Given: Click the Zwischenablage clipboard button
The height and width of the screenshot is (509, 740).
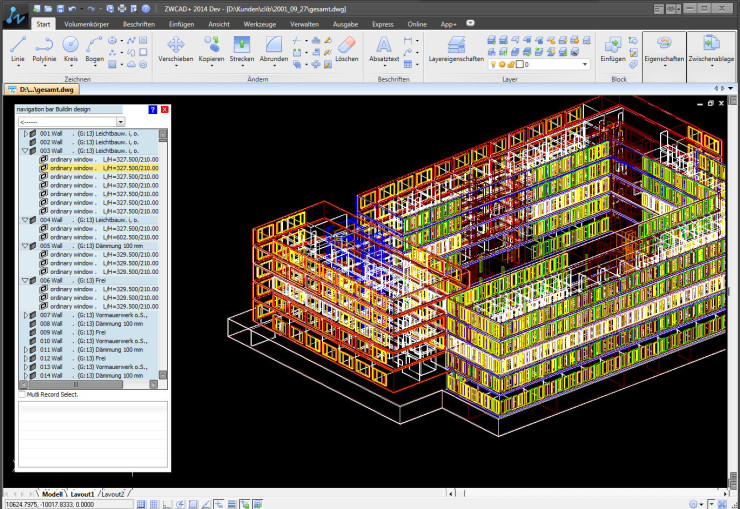Looking at the screenshot, I should [x=711, y=48].
